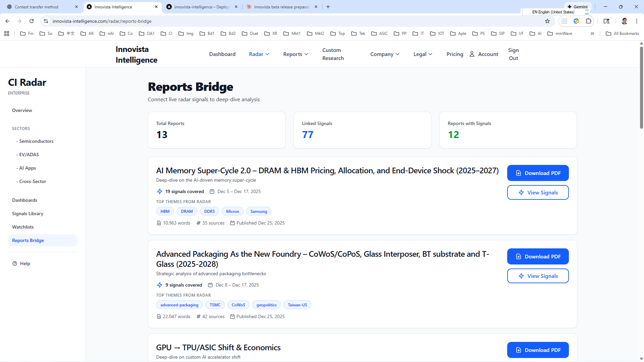Click the Account person icon
Image resolution: width=644 pixels, height=362 pixels.
[x=472, y=54]
